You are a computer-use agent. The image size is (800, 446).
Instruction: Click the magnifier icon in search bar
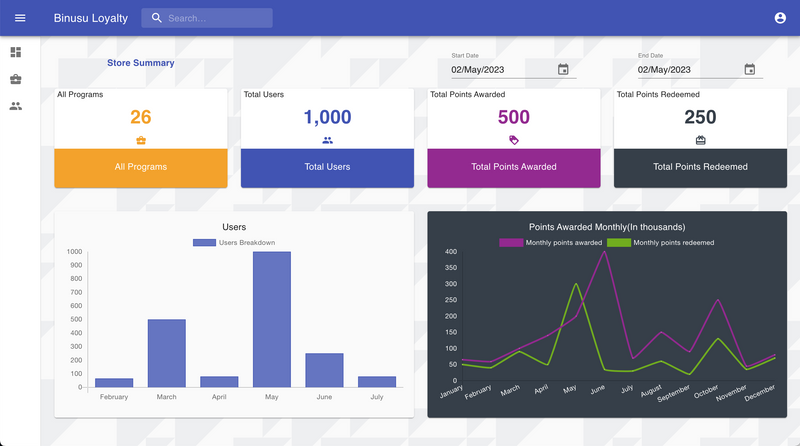pyautogui.click(x=156, y=18)
